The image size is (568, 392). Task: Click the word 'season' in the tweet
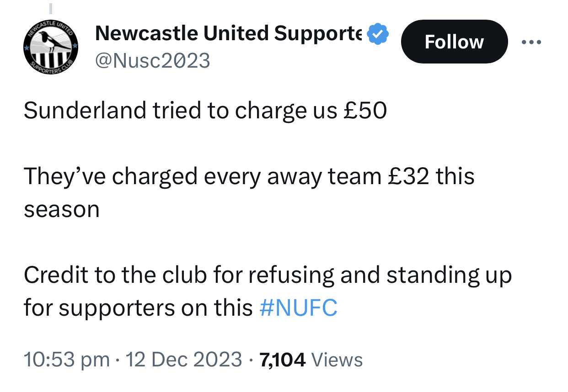tap(61, 210)
